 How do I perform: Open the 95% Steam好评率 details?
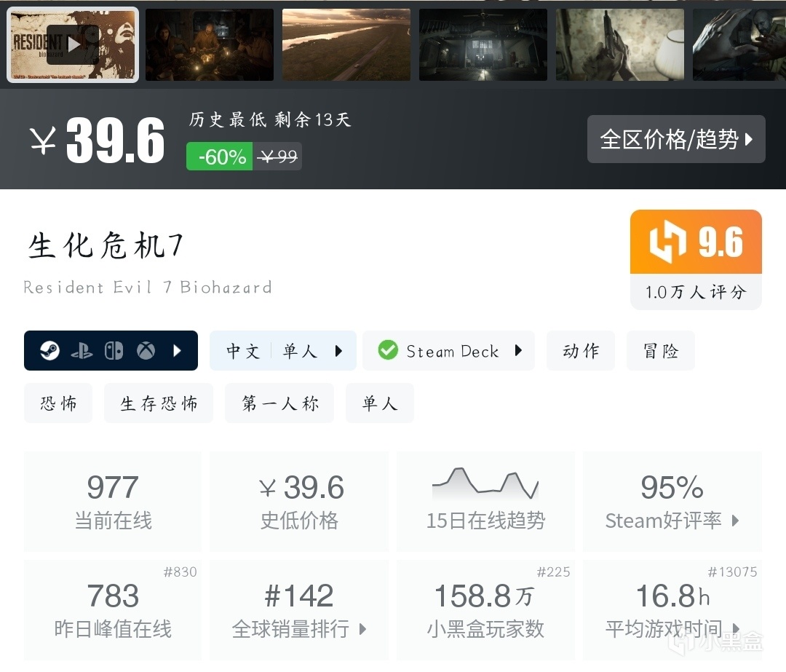[672, 502]
